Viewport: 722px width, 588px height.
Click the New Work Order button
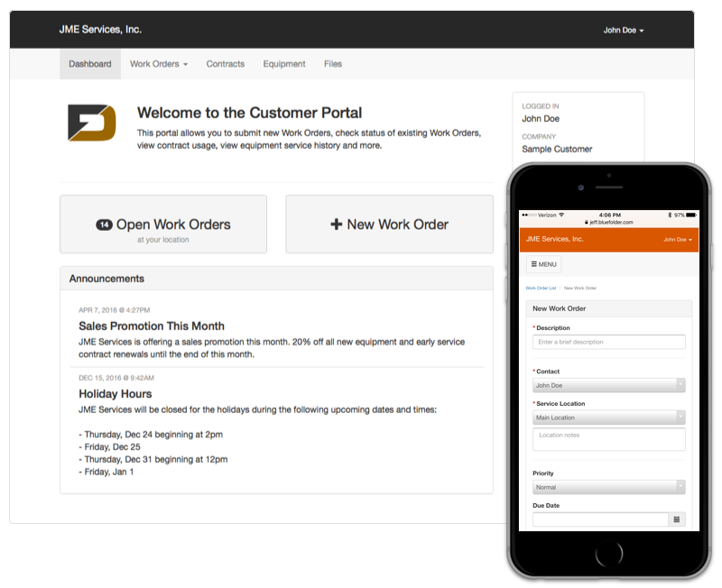[390, 224]
